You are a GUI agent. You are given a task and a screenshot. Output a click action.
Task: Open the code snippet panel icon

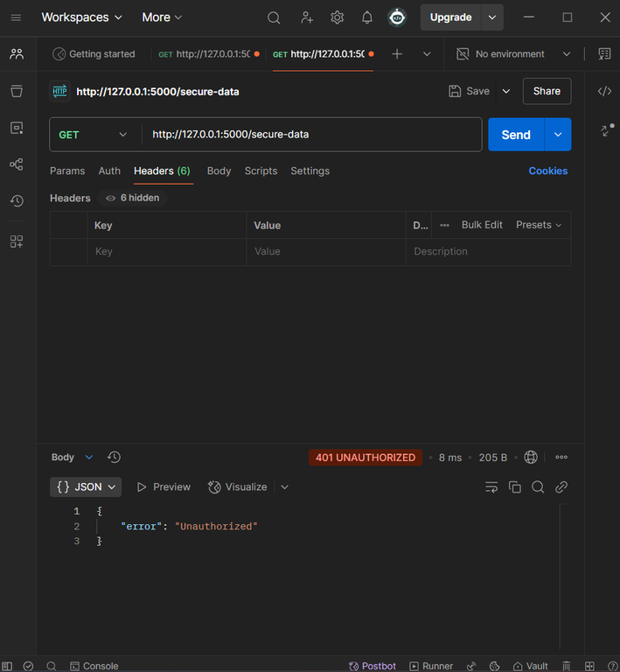pos(604,91)
